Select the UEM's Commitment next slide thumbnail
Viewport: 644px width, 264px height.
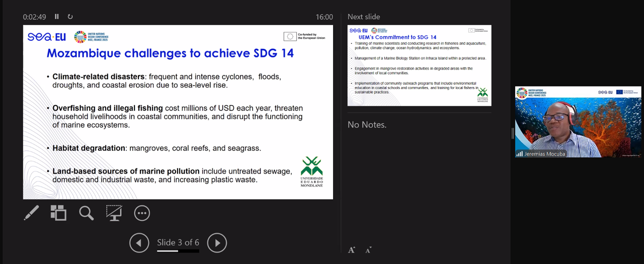coord(419,65)
